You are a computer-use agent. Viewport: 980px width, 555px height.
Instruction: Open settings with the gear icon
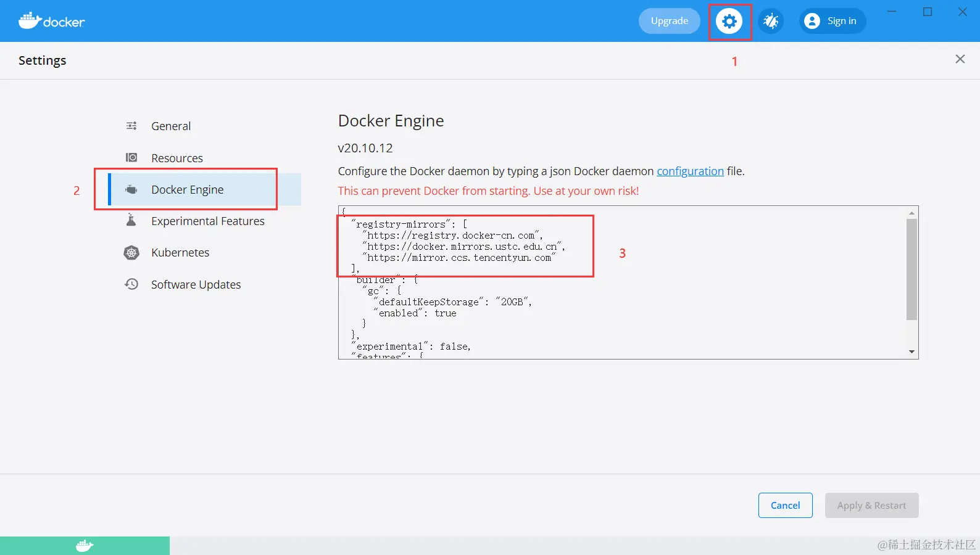pyautogui.click(x=729, y=21)
